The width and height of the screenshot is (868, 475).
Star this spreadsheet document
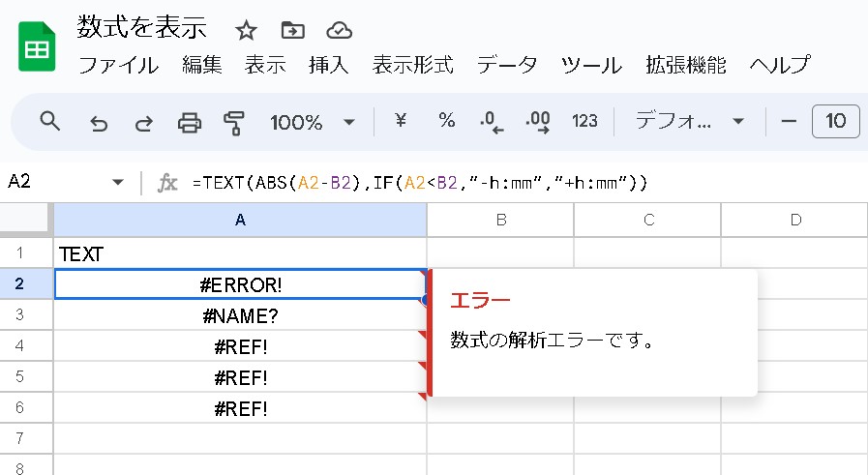click(x=246, y=30)
